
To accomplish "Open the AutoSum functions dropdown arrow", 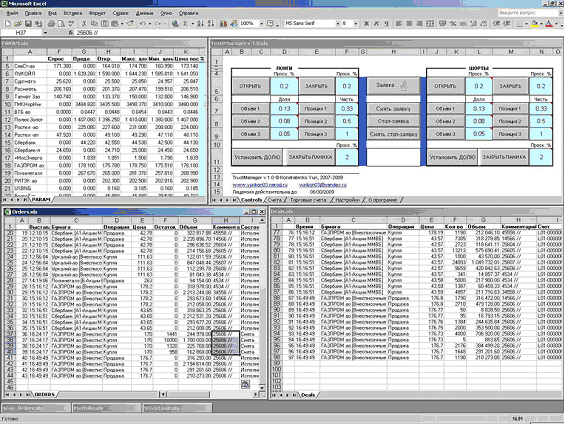I will click(192, 24).
